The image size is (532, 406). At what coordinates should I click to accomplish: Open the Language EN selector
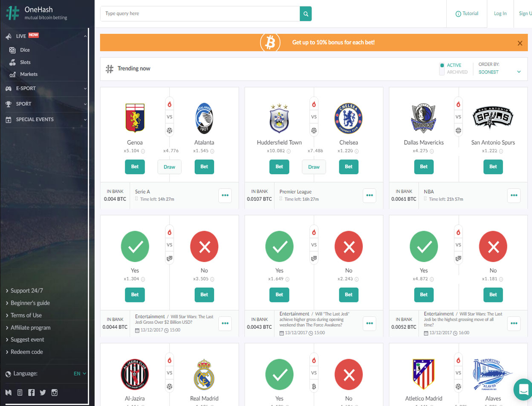[80, 374]
